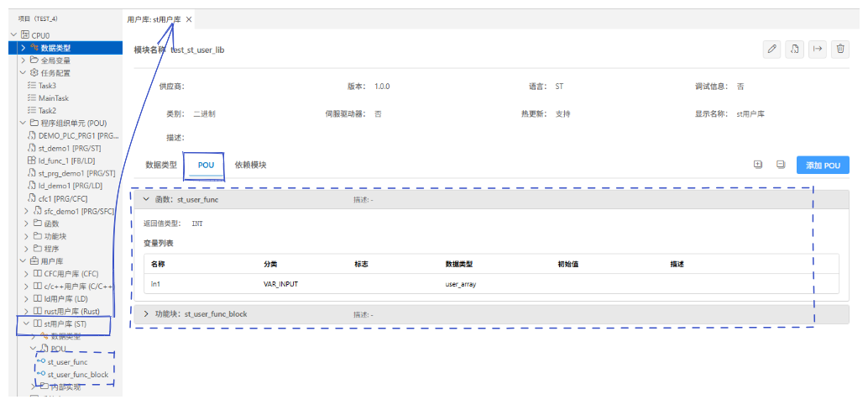This screenshot has width=868, height=405.
Task: Delete module with the trash icon
Action: (840, 49)
